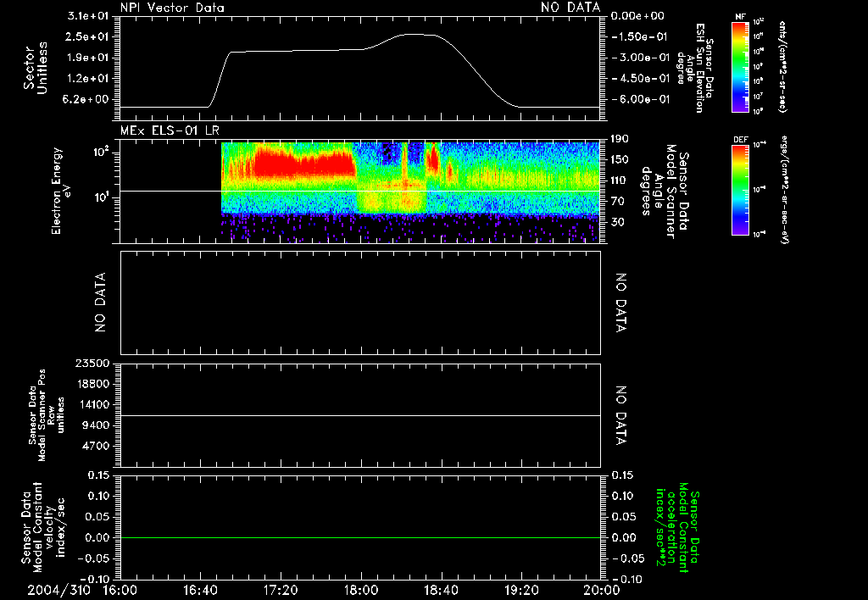This screenshot has height=600, width=868.
Task: Click the 'NO DATA' label right of scanner position panel
Action: point(620,416)
